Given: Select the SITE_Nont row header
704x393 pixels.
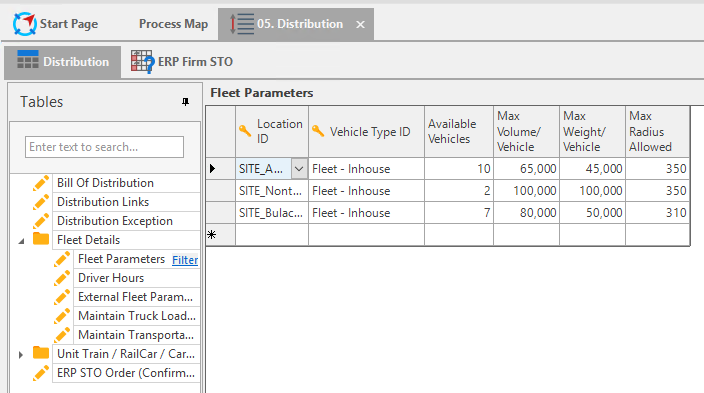Looking at the screenshot, I should (221, 191).
